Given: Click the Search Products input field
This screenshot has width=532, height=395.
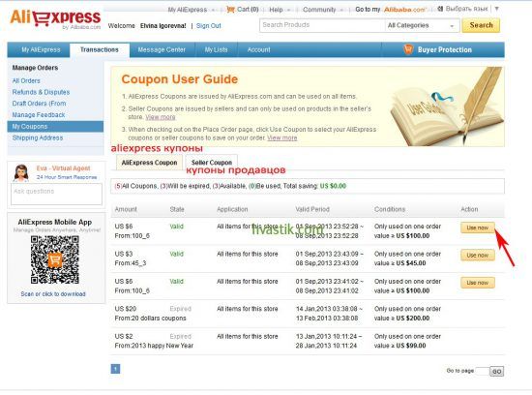Looking at the screenshot, I should coord(322,25).
